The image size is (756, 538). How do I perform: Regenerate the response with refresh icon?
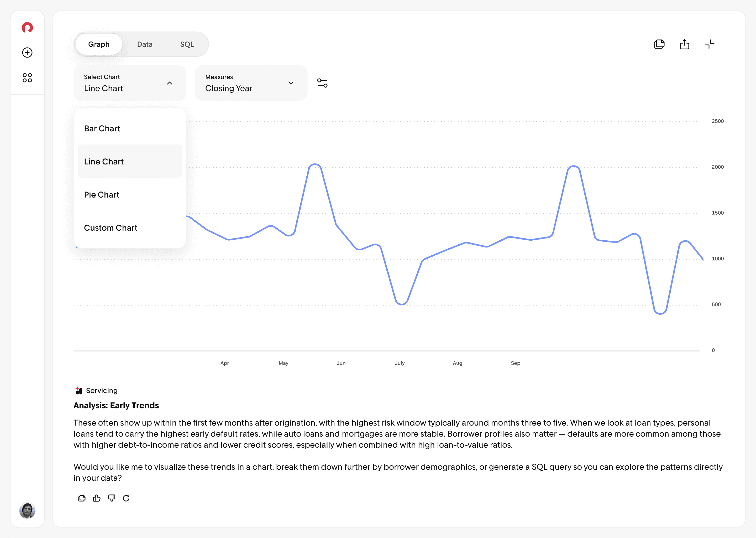coord(126,498)
